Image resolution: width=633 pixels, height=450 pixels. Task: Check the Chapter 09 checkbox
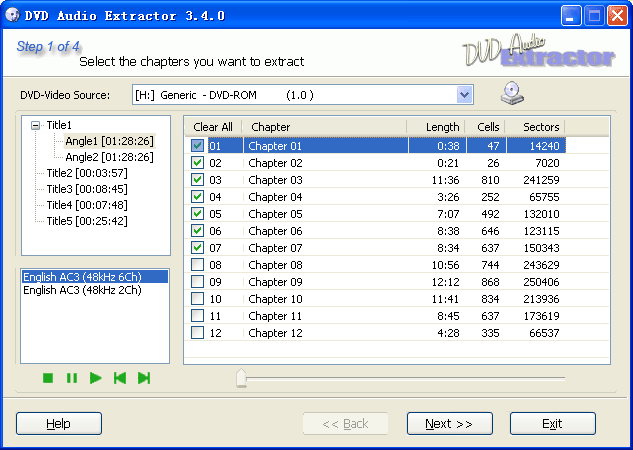[x=197, y=282]
